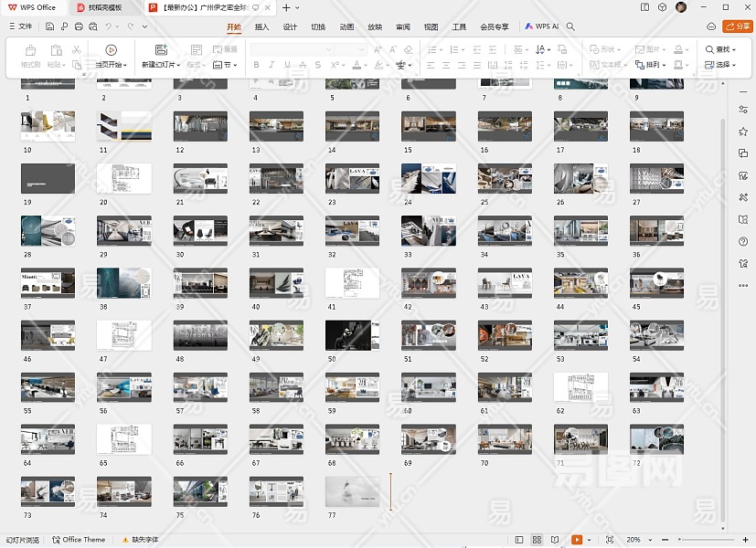
Task: Click the 当页开始 slideshow play icon
Action: point(111,49)
